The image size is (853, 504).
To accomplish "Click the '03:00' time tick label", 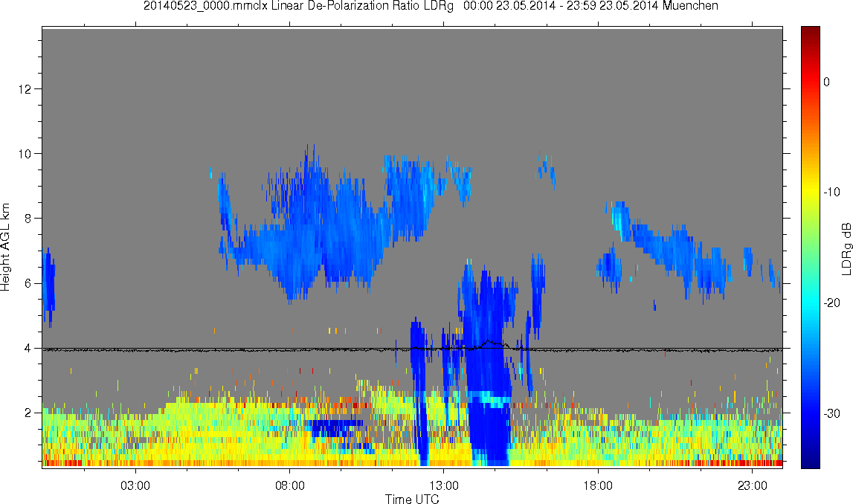I will pyautogui.click(x=135, y=485).
